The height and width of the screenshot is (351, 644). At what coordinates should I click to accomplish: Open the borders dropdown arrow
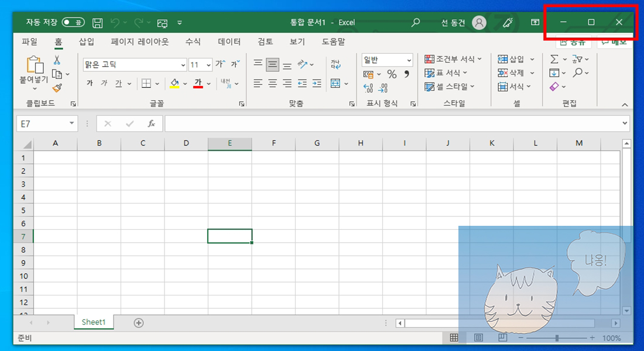click(x=157, y=84)
